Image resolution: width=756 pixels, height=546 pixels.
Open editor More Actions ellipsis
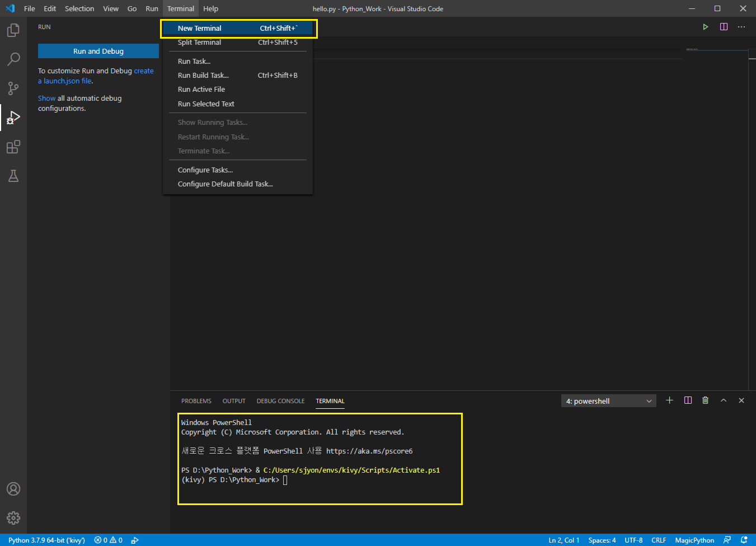point(741,27)
